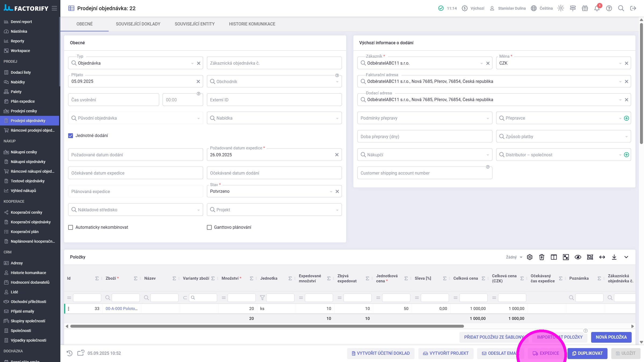Enable the Automaticky nekombinovat checkbox
Viewport: 644px width, 362px height.
[x=71, y=227]
